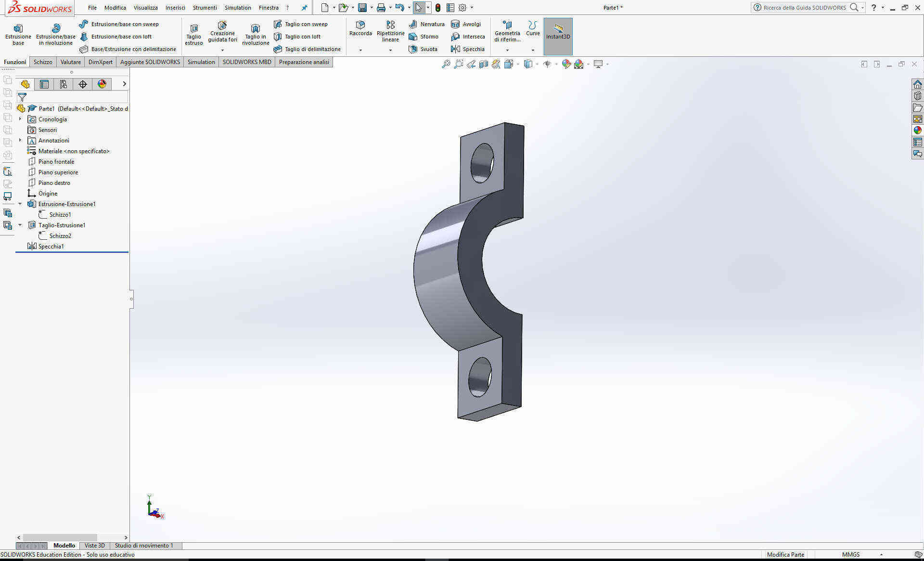Screen dimensions: 924x561
Task: Expand the Cronologia tree node
Action: 20,119
